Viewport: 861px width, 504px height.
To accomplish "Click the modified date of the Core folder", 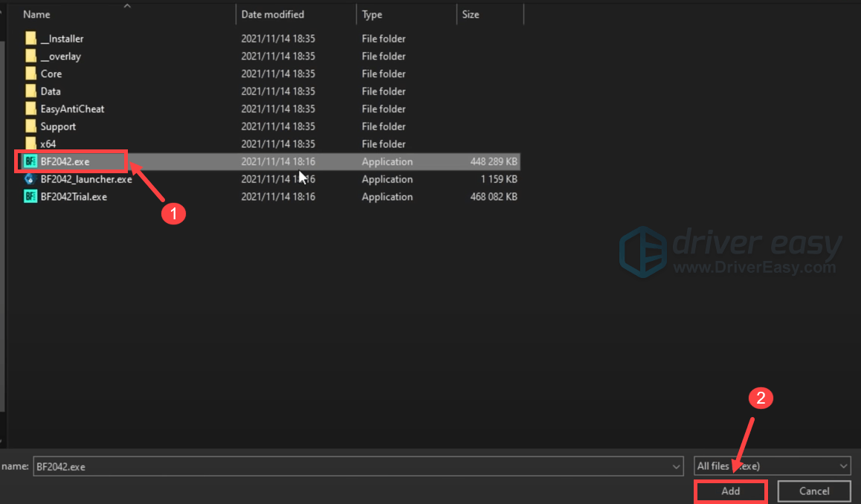I will (x=278, y=74).
